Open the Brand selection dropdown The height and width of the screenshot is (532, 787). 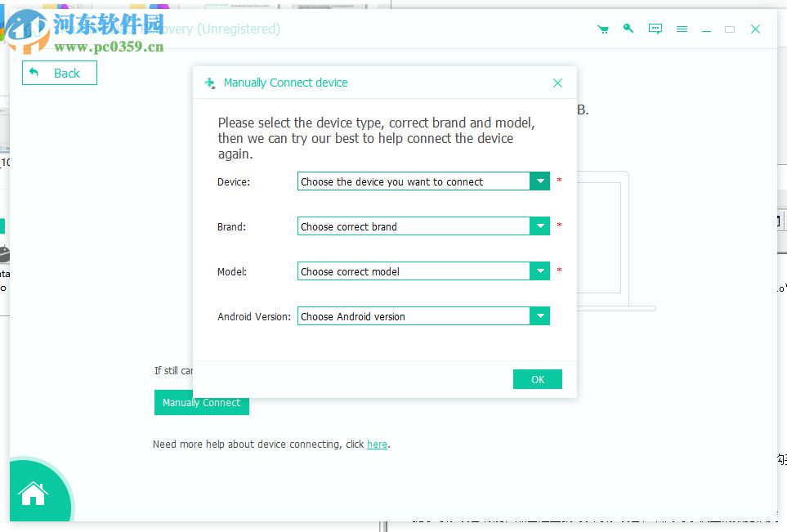point(417,226)
